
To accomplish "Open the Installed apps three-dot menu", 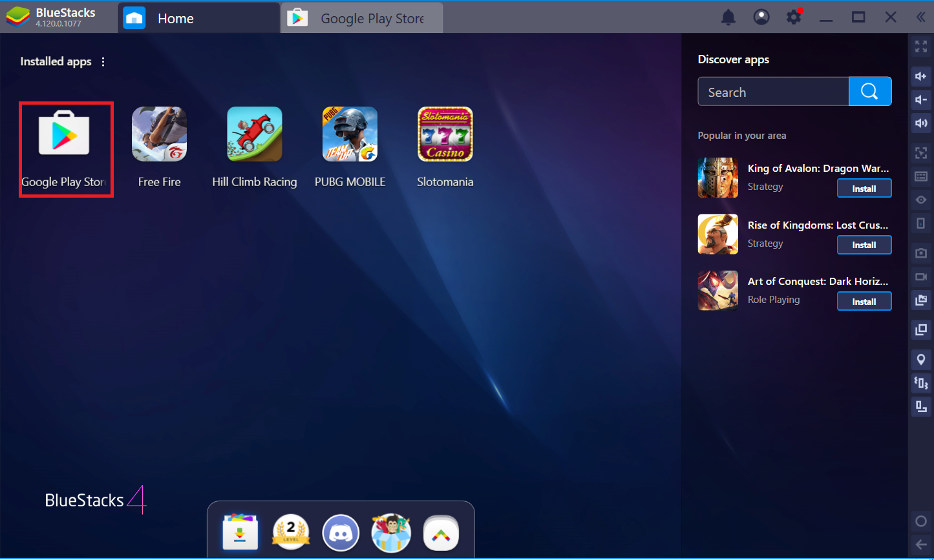I will (103, 61).
